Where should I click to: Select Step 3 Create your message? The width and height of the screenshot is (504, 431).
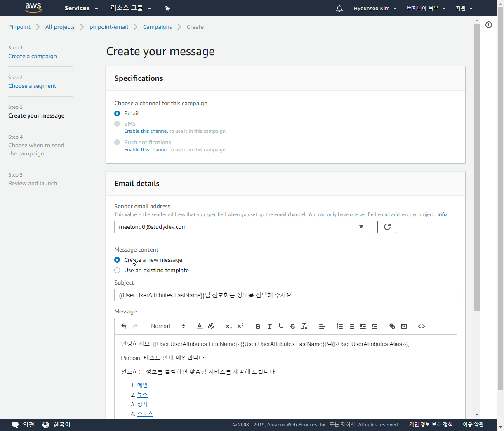[x=36, y=115]
